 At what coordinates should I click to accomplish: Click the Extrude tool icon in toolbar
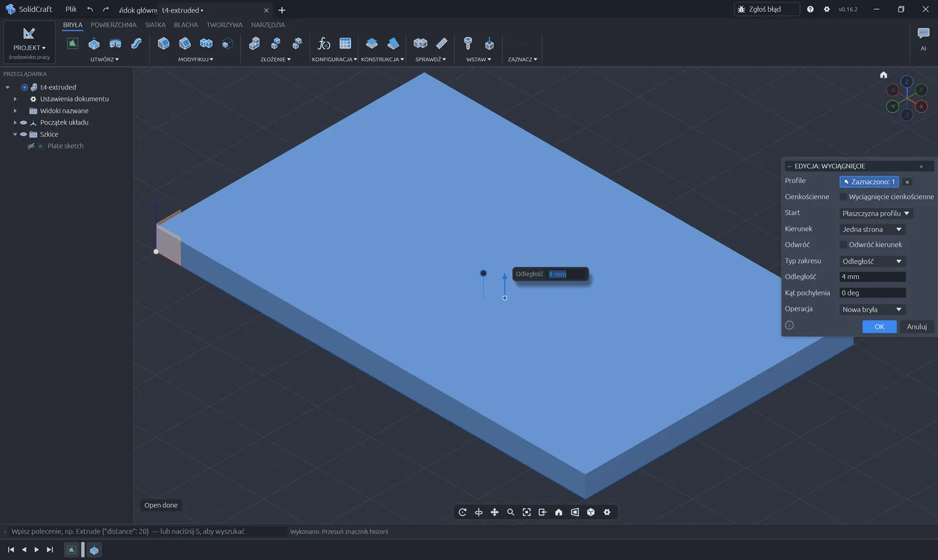(x=94, y=43)
